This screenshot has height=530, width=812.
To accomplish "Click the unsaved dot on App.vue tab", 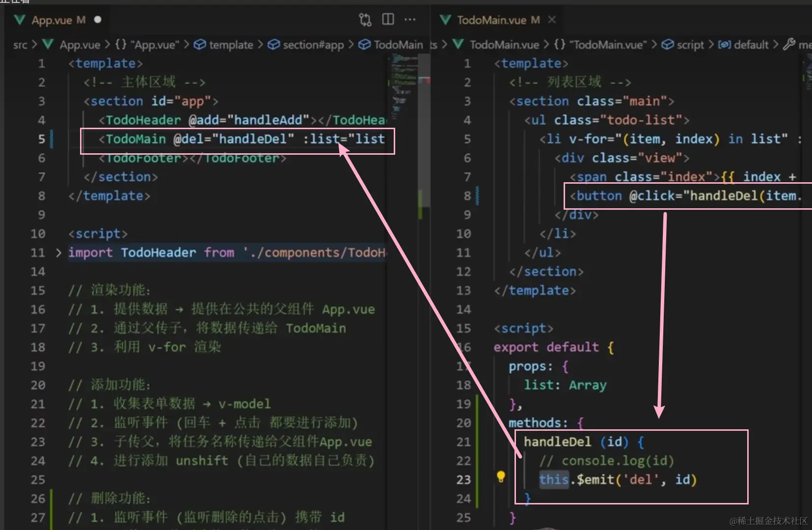I will pyautogui.click(x=98, y=20).
